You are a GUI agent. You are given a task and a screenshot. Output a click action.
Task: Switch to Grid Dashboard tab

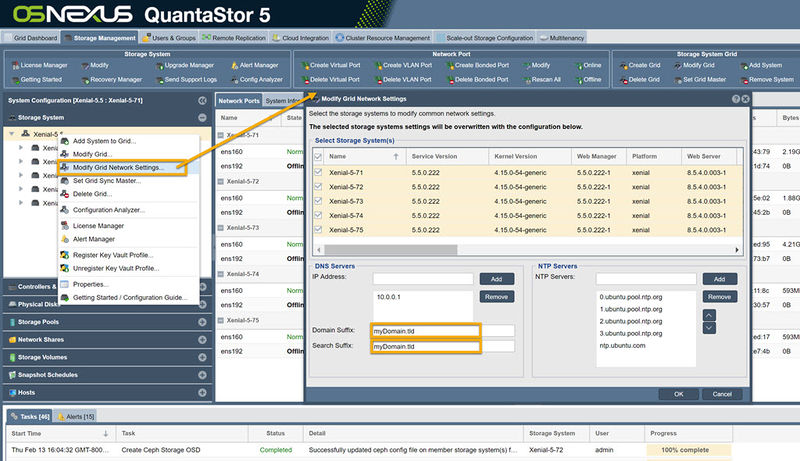[31, 38]
